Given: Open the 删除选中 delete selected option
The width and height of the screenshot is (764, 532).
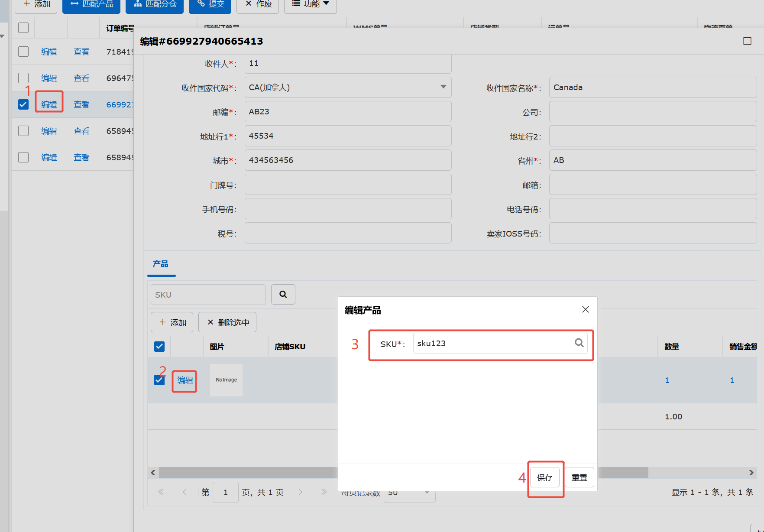Looking at the screenshot, I should point(227,322).
